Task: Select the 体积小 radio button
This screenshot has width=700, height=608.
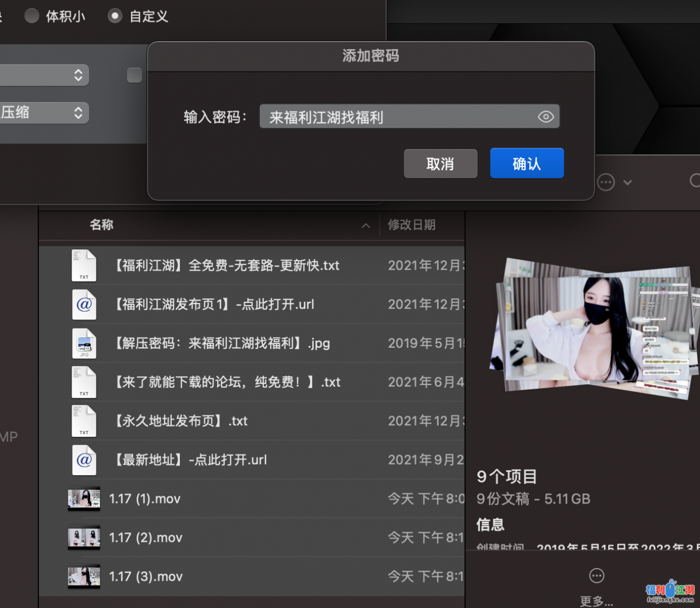Action: pos(32,16)
